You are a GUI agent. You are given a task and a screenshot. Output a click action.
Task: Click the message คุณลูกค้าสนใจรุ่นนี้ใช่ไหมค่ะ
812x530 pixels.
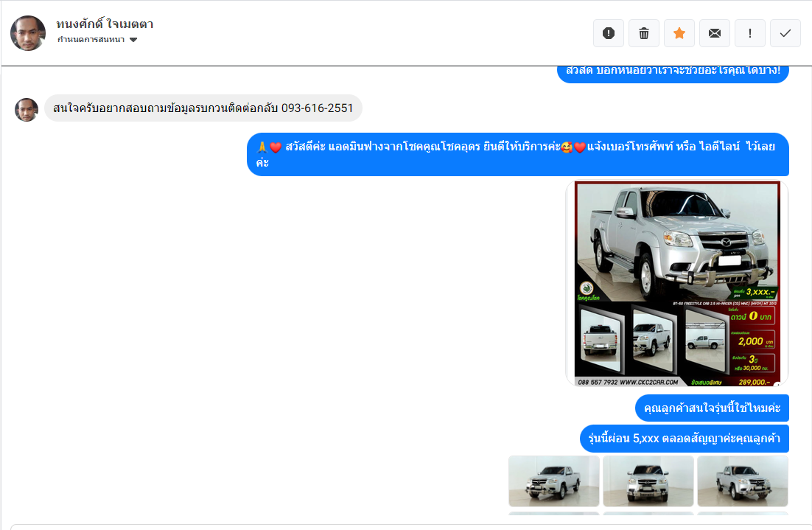tap(712, 408)
